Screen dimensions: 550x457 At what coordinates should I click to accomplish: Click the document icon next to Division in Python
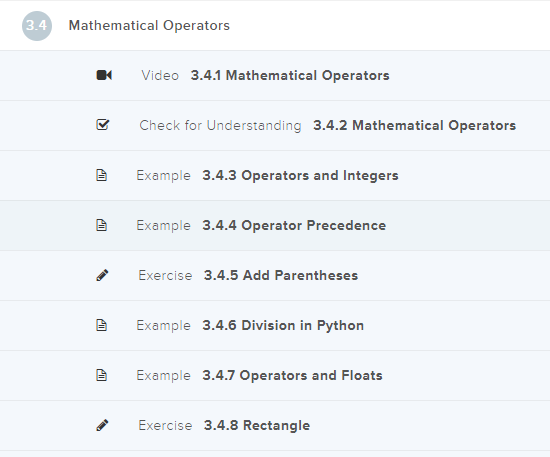[x=101, y=325]
